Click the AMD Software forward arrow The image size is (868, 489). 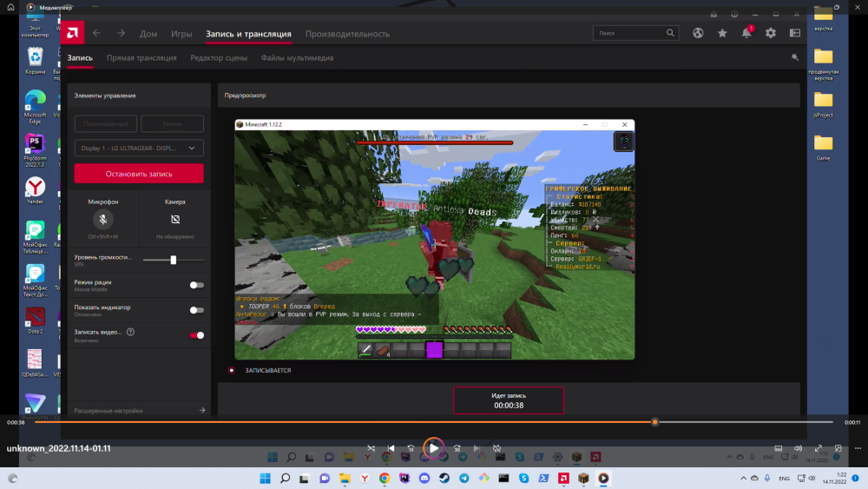121,33
